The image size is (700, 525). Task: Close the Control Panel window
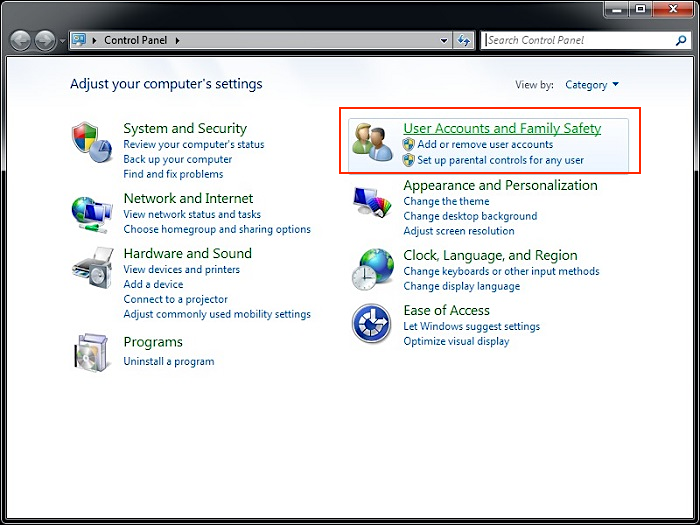(673, 9)
